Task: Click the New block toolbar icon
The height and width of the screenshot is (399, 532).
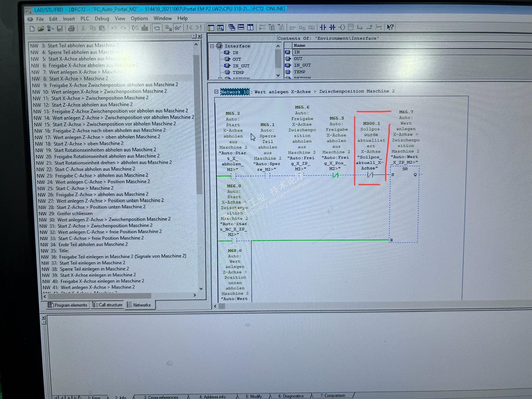Action: [x=32, y=29]
